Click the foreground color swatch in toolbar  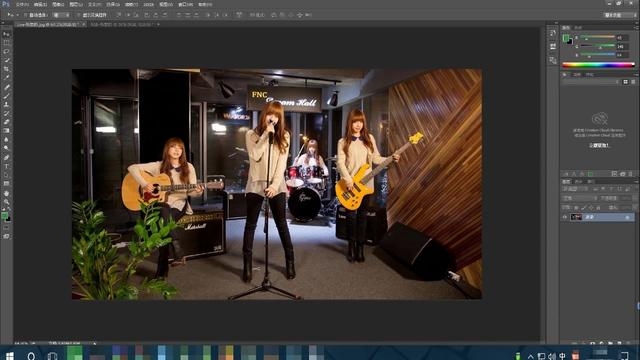coord(4,216)
